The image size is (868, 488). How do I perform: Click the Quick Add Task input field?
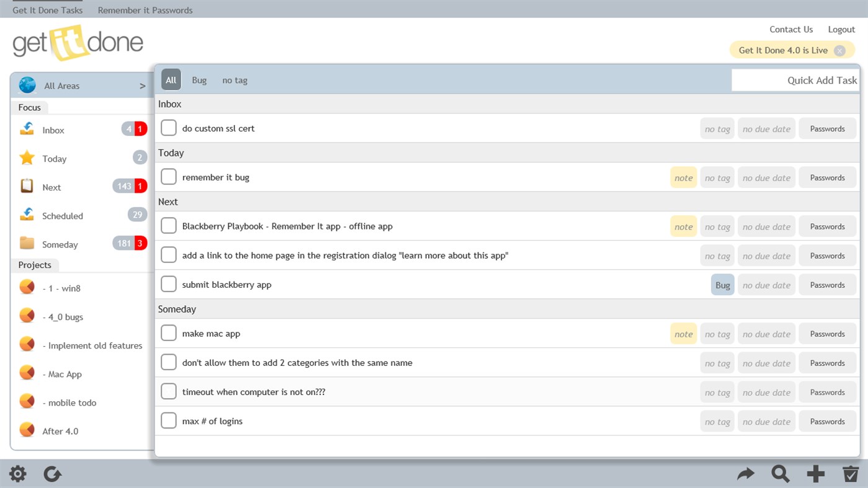click(800, 80)
